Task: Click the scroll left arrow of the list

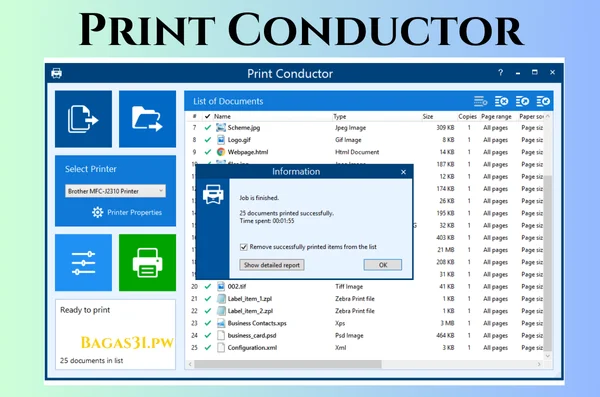Action: 190,364
